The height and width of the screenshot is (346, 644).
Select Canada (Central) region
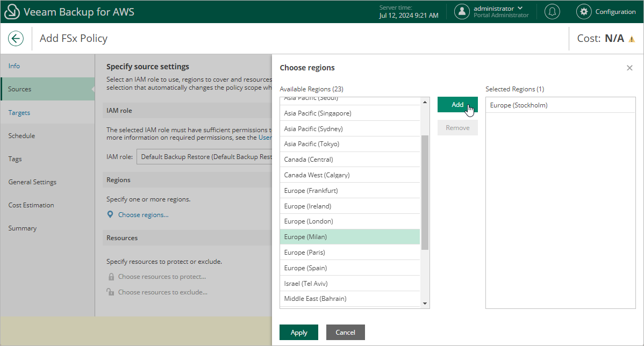tap(350, 160)
